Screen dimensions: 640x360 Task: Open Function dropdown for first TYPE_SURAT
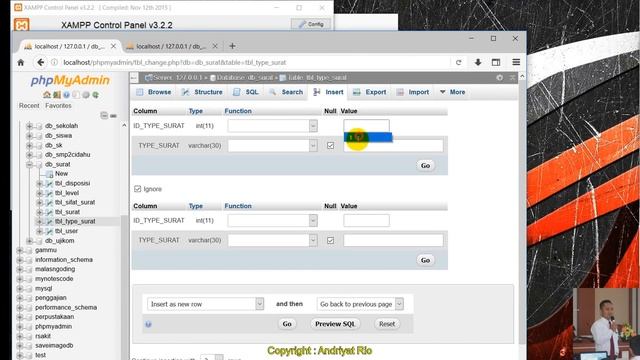(x=273, y=145)
